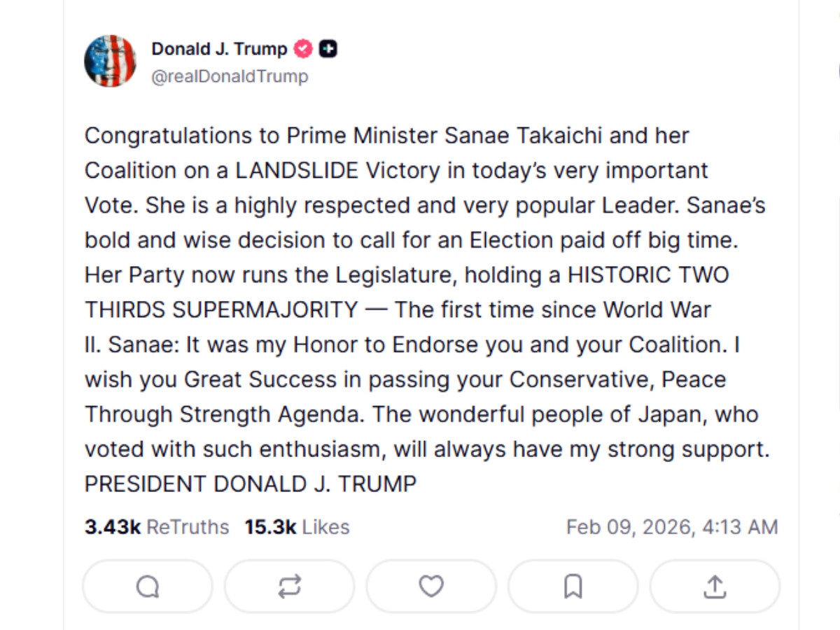The image size is (840, 630).
Task: Click the comment bubble icon on the left
Action: click(x=146, y=587)
